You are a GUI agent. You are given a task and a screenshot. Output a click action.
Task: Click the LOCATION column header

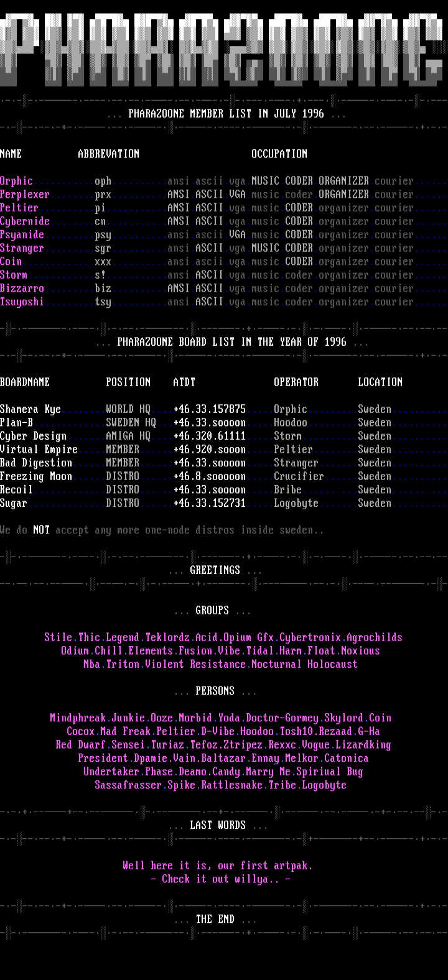coord(380,382)
